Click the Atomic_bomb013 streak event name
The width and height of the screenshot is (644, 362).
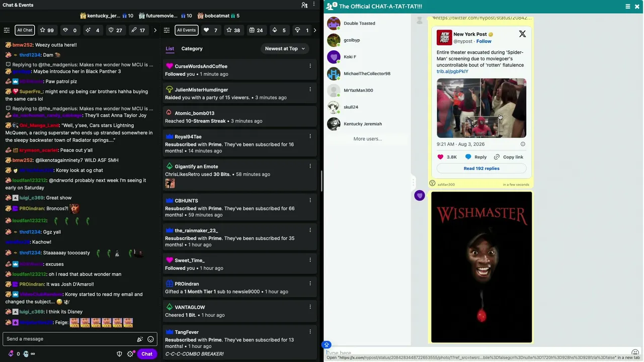coord(194,113)
